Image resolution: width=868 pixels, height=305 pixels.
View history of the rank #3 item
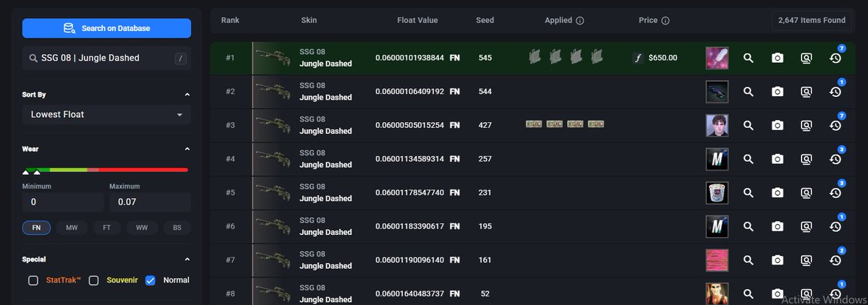[835, 125]
